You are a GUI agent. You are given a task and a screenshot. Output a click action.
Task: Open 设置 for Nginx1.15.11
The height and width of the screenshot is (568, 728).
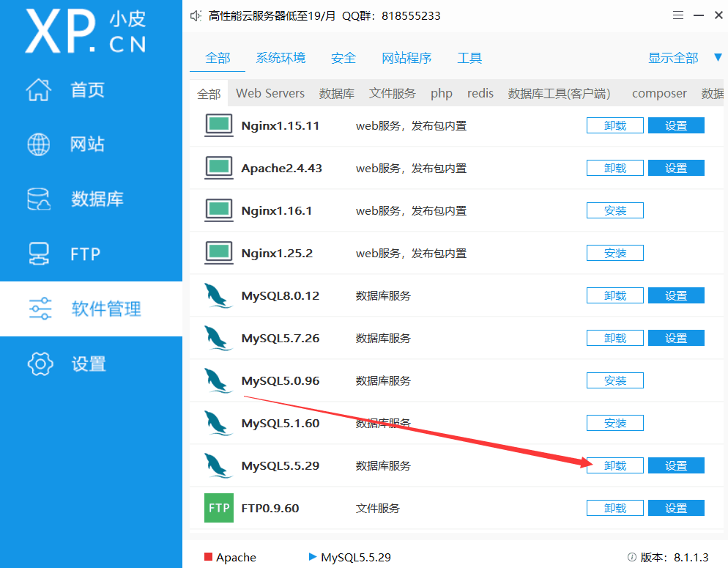coord(676,125)
